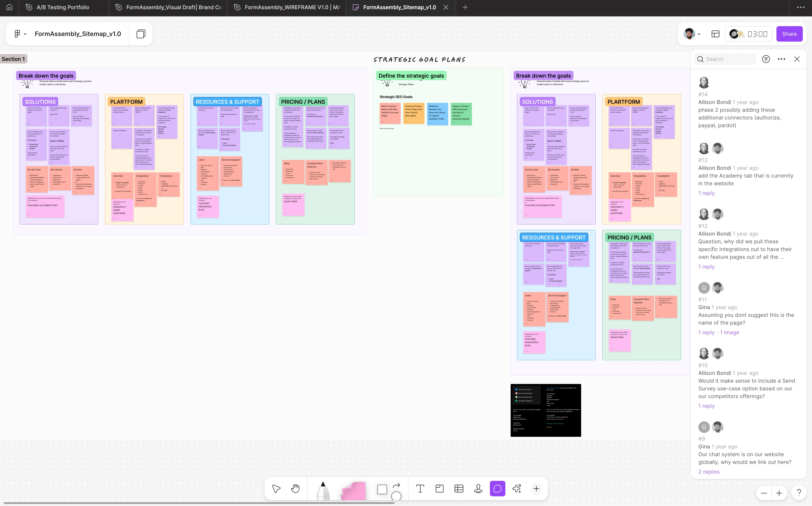
Task: Toggle the Comment tool
Action: coord(497,489)
